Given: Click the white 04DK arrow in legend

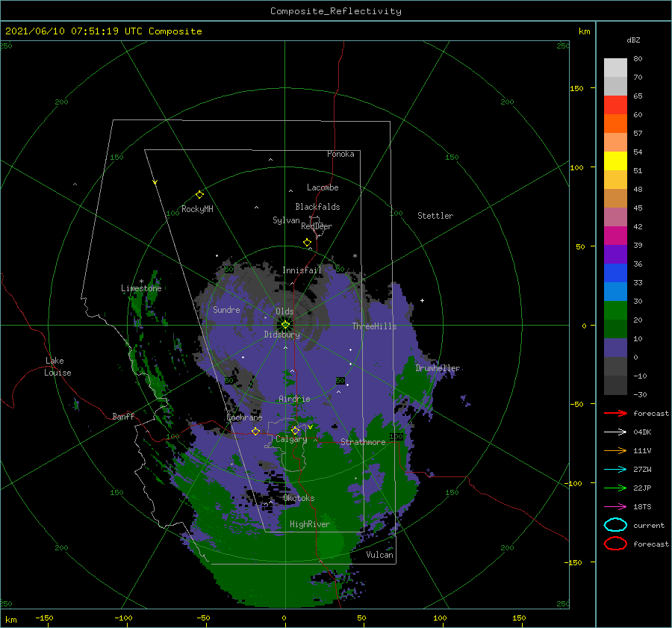Looking at the screenshot, I should pyautogui.click(x=615, y=432).
